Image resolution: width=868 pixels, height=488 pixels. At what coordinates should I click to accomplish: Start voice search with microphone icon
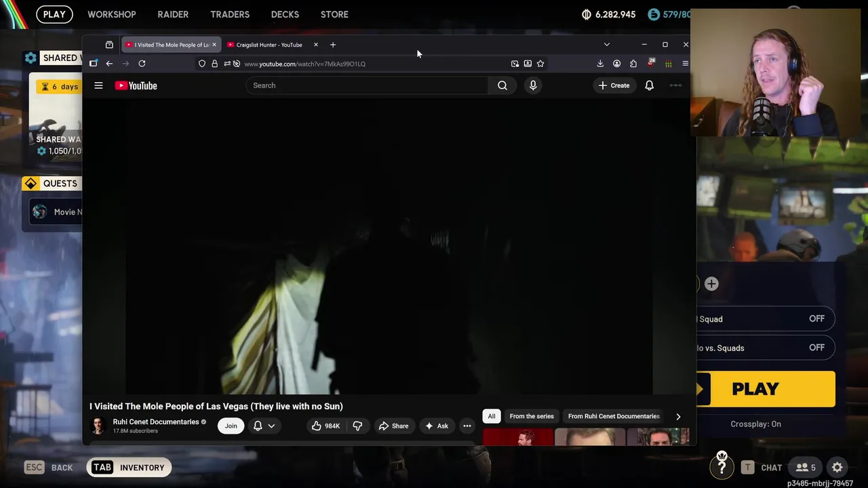(x=533, y=85)
